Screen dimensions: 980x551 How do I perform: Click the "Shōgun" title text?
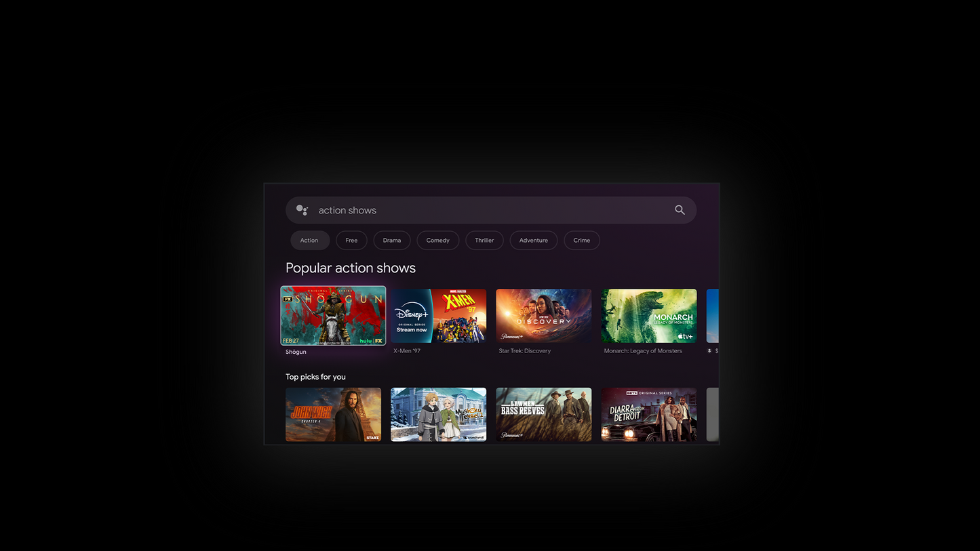296,352
